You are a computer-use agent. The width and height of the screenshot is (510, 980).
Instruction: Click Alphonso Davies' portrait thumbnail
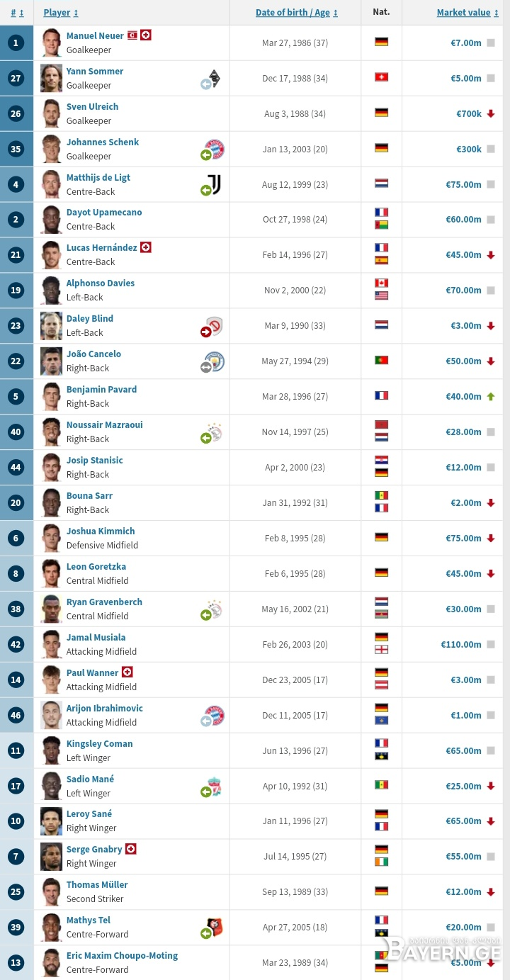point(51,291)
